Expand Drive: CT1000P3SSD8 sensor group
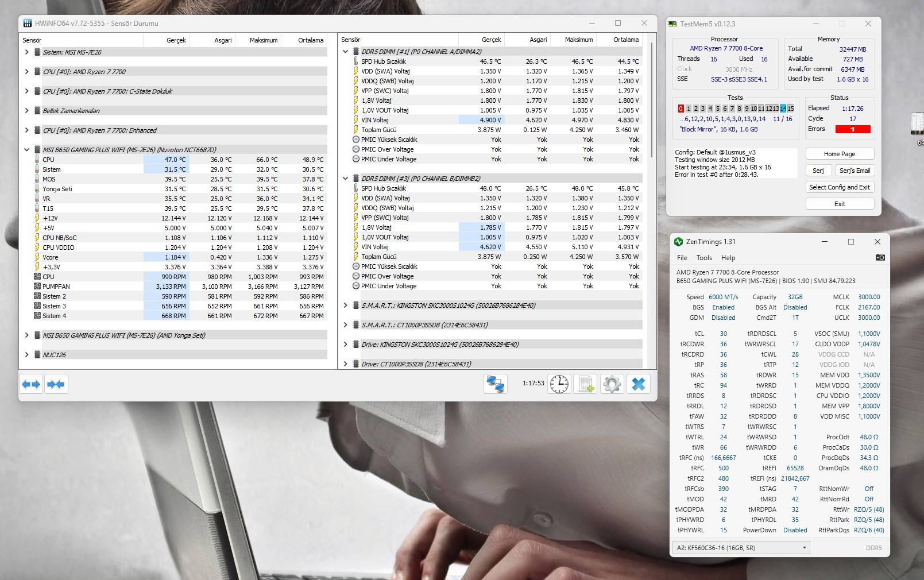 345,364
